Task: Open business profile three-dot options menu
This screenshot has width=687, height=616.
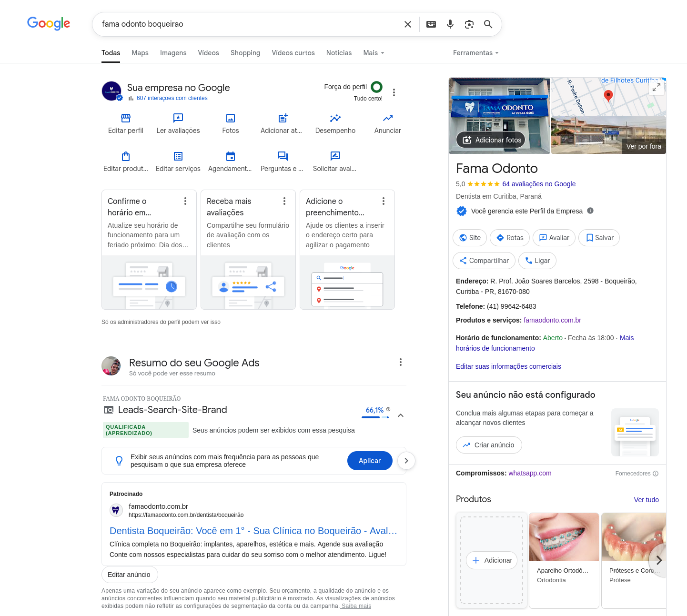Action: coord(394,92)
